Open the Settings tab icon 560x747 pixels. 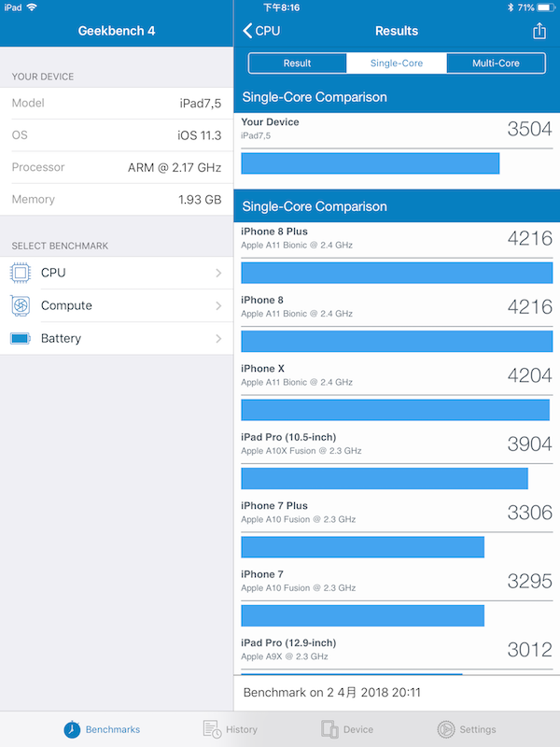tap(446, 729)
